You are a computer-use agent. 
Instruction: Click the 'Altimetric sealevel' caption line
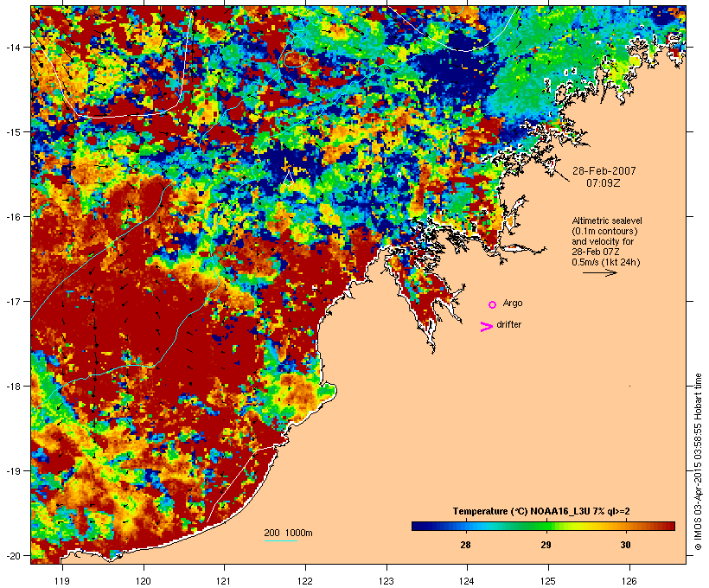(607, 220)
